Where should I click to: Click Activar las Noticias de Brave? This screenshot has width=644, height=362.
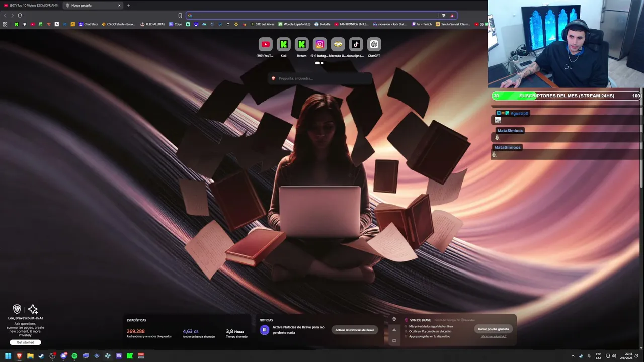(355, 330)
